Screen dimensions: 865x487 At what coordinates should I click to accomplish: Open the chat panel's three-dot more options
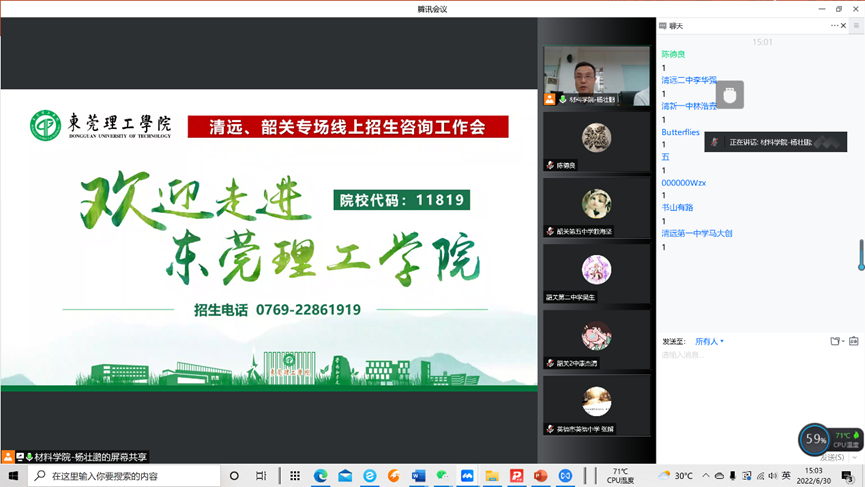[835, 26]
